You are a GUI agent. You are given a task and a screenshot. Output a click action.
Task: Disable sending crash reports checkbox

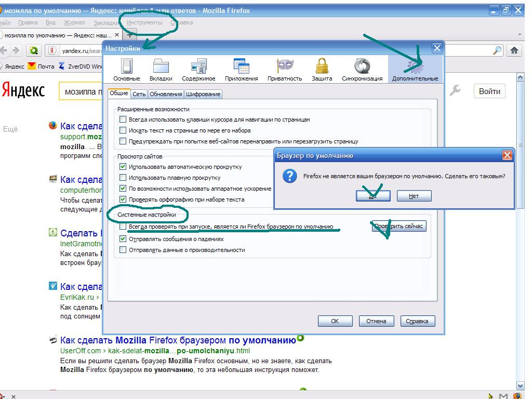[123, 239]
